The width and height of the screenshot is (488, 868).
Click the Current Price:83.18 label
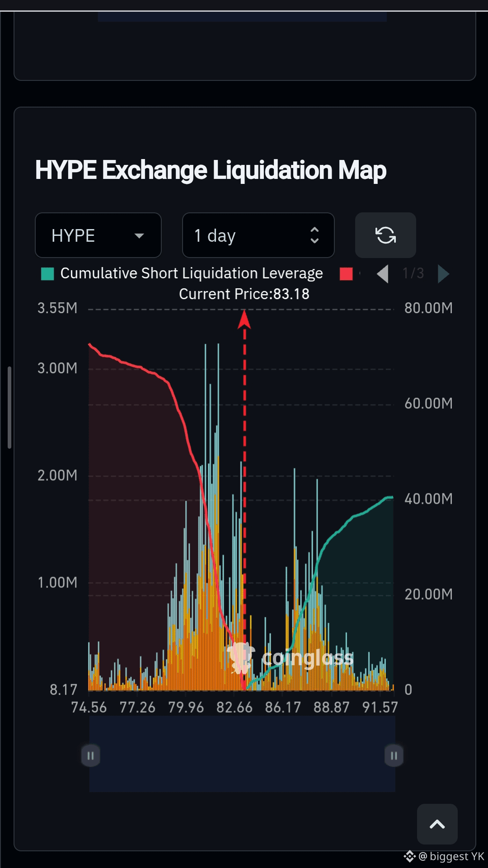pos(244,294)
